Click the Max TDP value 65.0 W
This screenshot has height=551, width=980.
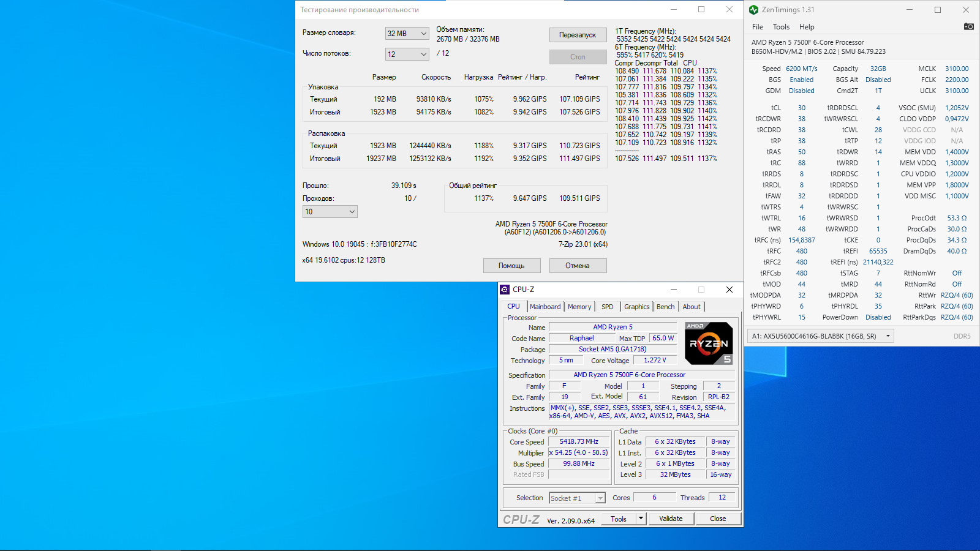click(x=663, y=338)
